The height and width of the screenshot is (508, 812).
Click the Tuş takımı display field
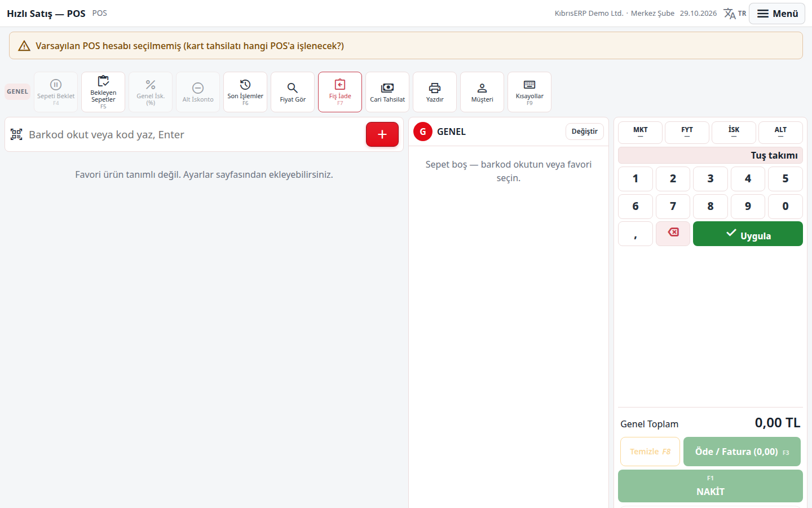click(x=710, y=155)
